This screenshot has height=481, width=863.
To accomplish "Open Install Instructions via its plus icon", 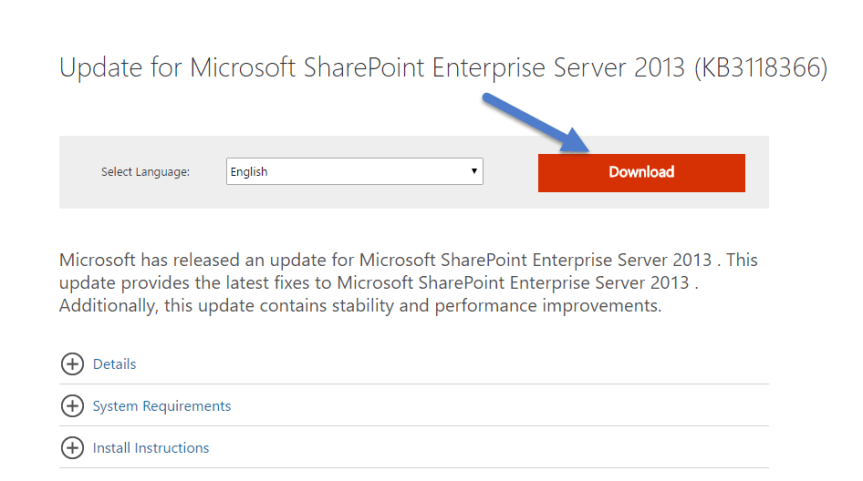I will [x=72, y=448].
